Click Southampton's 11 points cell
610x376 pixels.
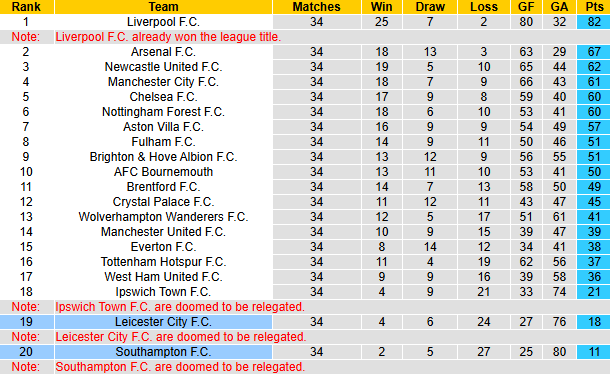tap(594, 352)
